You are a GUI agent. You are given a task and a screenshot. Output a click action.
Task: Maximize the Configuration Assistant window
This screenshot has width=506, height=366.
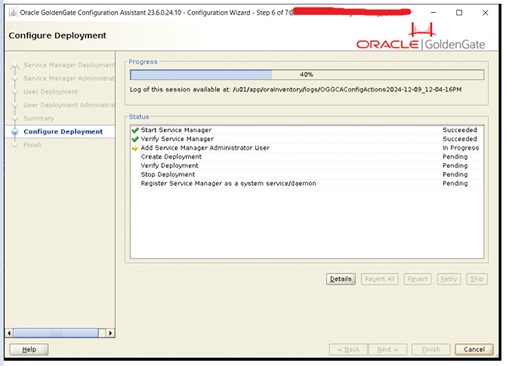(x=459, y=13)
